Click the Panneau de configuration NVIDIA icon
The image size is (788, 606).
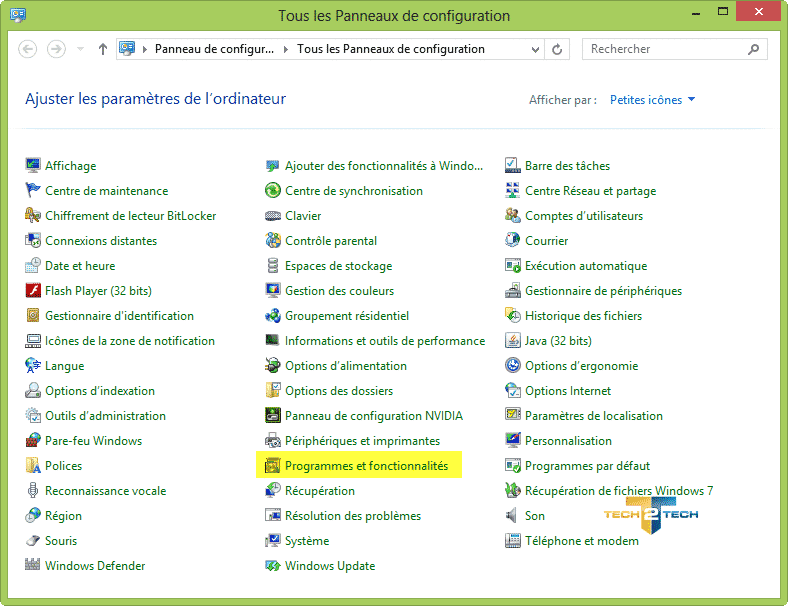point(272,416)
